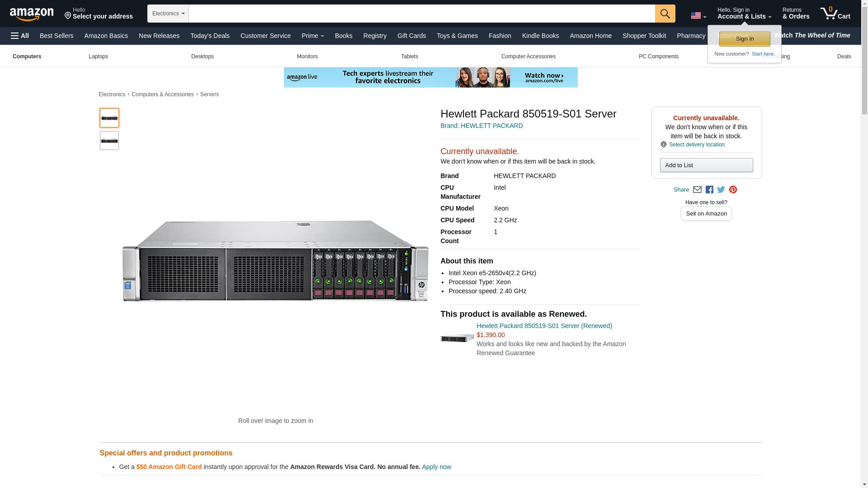Viewport: 868px width, 488px height.
Task: Share product via email icon
Action: (697, 190)
